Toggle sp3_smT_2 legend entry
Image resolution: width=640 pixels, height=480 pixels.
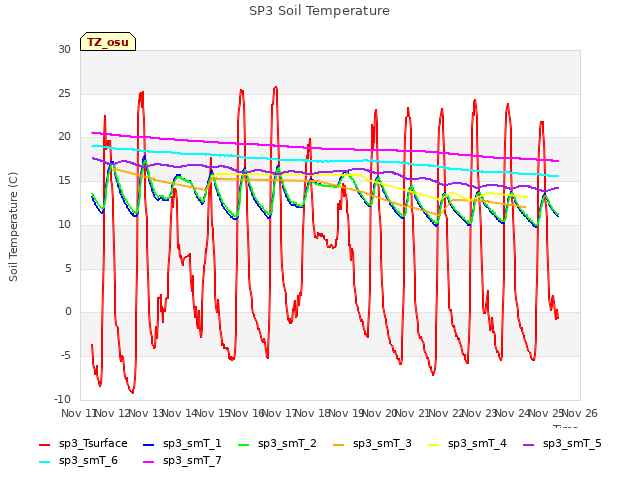(277, 443)
